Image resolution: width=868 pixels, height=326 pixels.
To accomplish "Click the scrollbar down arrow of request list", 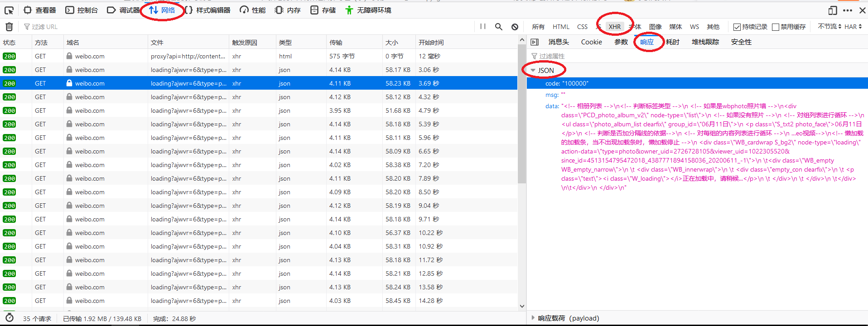I will (522, 307).
